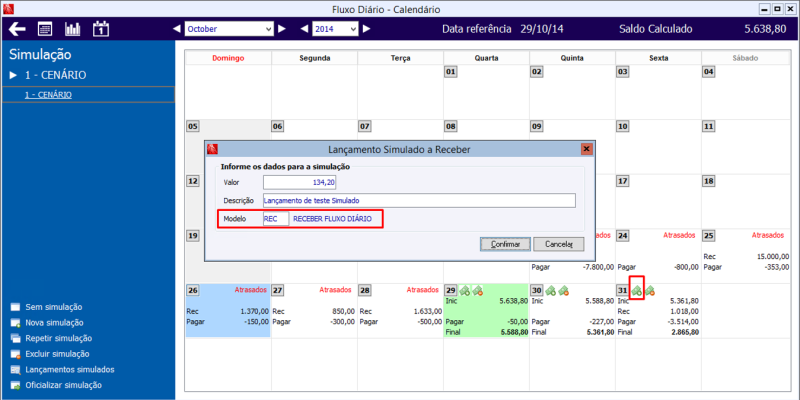
Task: Select day 26 button in calendar
Action: coord(192,290)
